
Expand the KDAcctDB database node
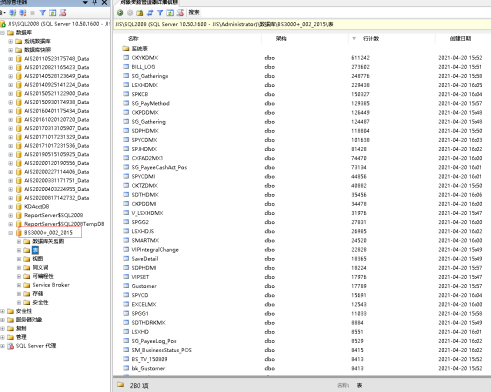(10, 207)
